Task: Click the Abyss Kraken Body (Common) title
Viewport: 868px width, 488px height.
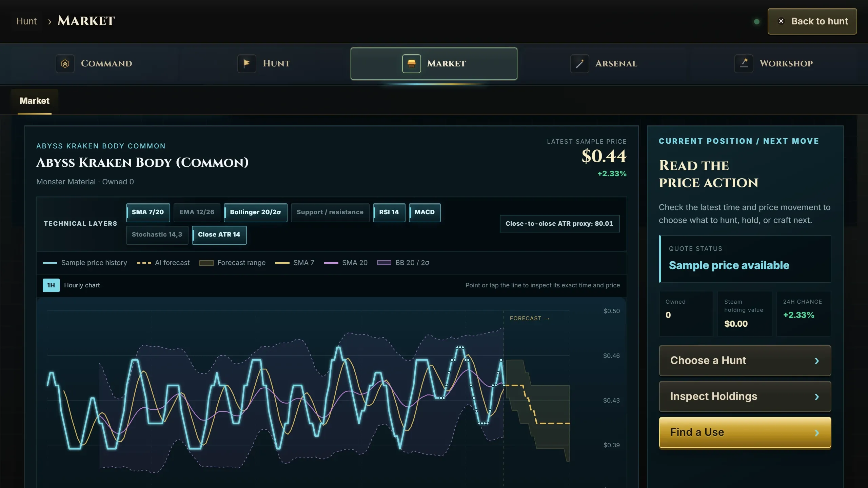Action: click(142, 163)
